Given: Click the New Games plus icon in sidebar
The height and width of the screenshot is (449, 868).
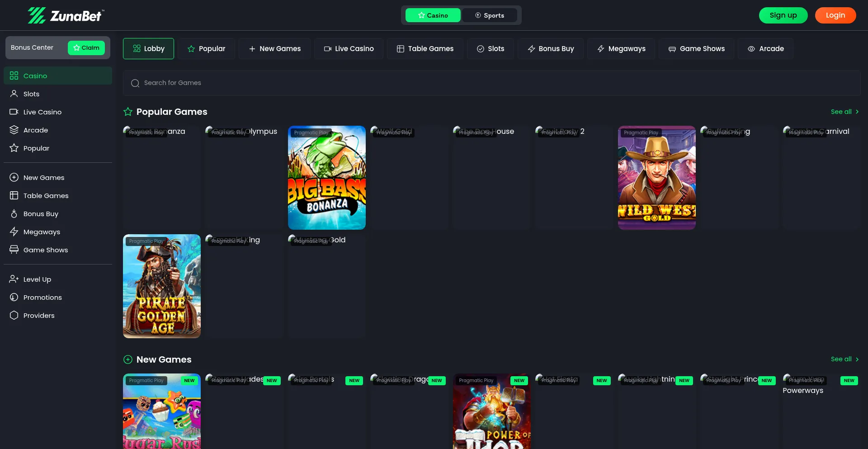Looking at the screenshot, I should 14,177.
